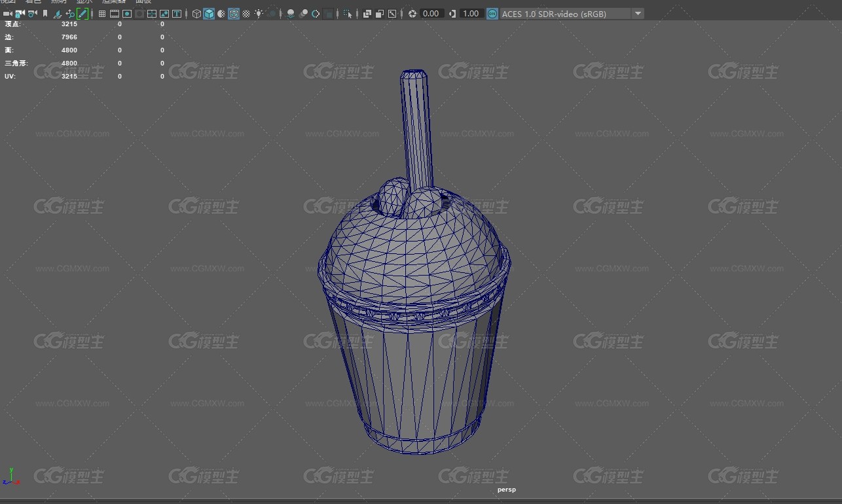Toggle Use Default Material icon
Viewport: 842px width, 504px height.
click(221, 13)
